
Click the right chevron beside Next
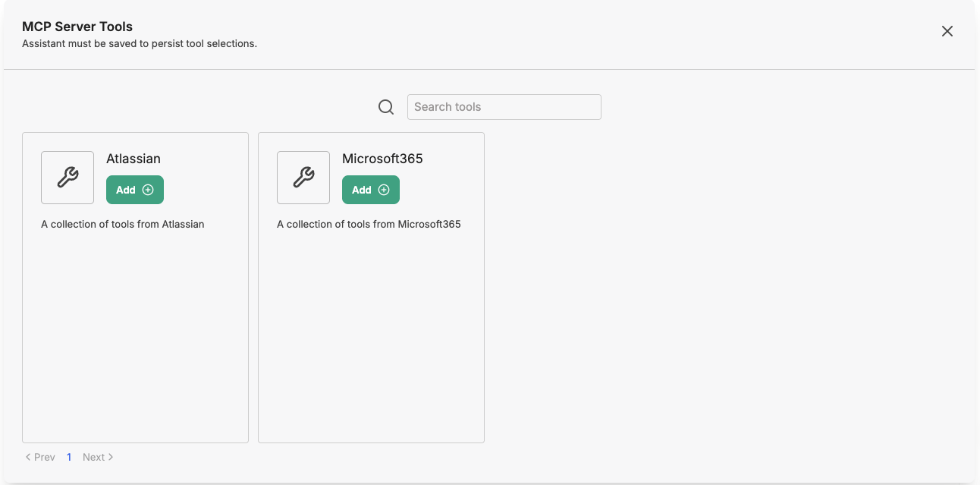(111, 457)
